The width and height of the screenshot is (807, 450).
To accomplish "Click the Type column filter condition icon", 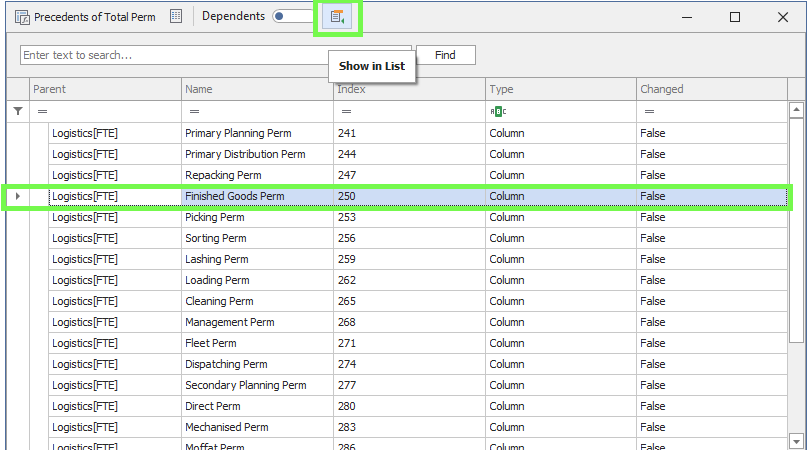I will pos(497,111).
